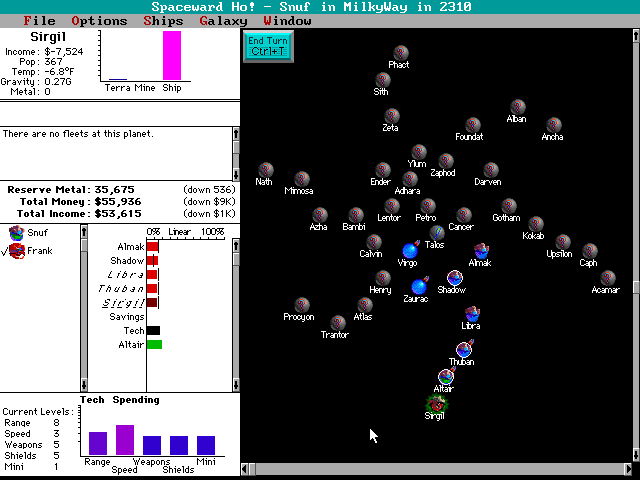The image size is (640, 480).
Task: Pick the Ylum planet on the map
Action: coord(419,152)
